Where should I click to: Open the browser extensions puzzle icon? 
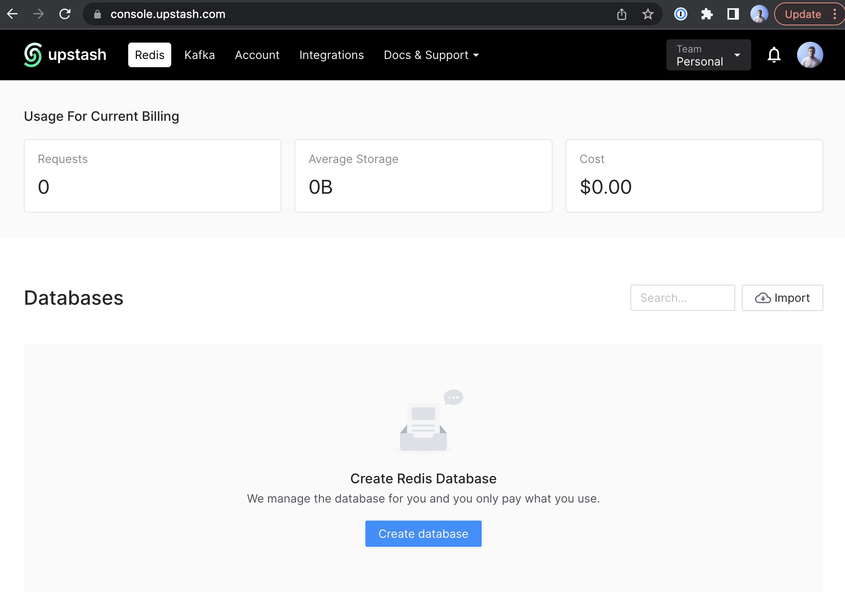tap(707, 14)
